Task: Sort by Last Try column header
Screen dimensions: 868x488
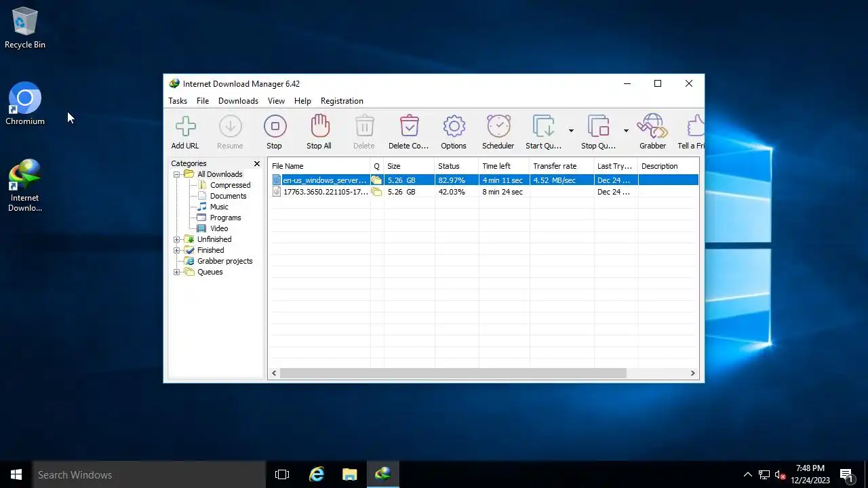Action: (x=616, y=166)
